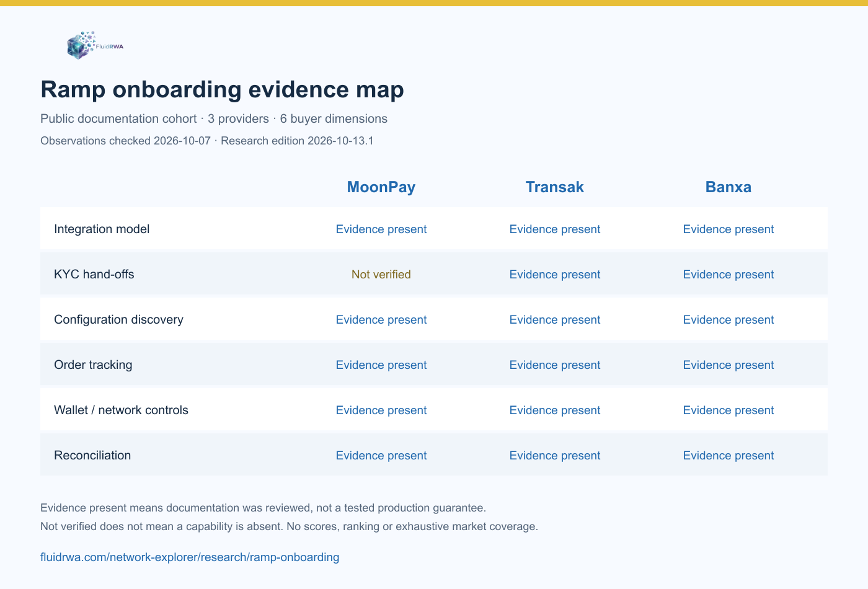The height and width of the screenshot is (589, 868).
Task: Click Banxa's Order tracking 'Evidence present' cell
Action: (728, 365)
